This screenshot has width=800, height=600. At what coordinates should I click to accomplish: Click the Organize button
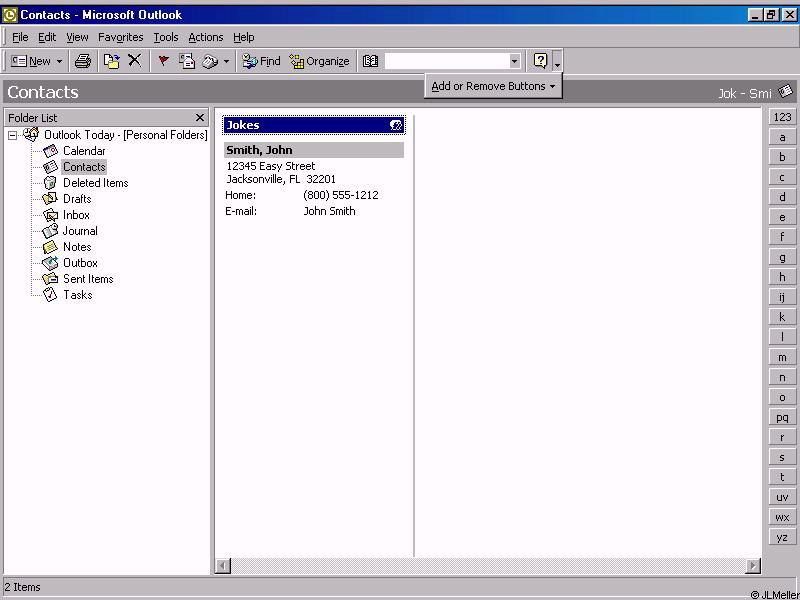click(319, 61)
